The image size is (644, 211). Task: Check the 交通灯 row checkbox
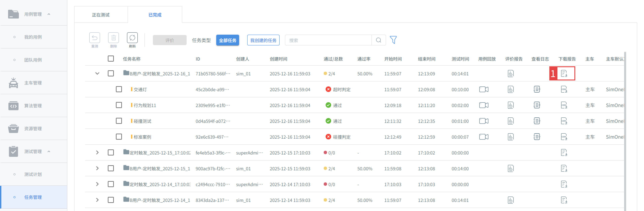tap(119, 89)
